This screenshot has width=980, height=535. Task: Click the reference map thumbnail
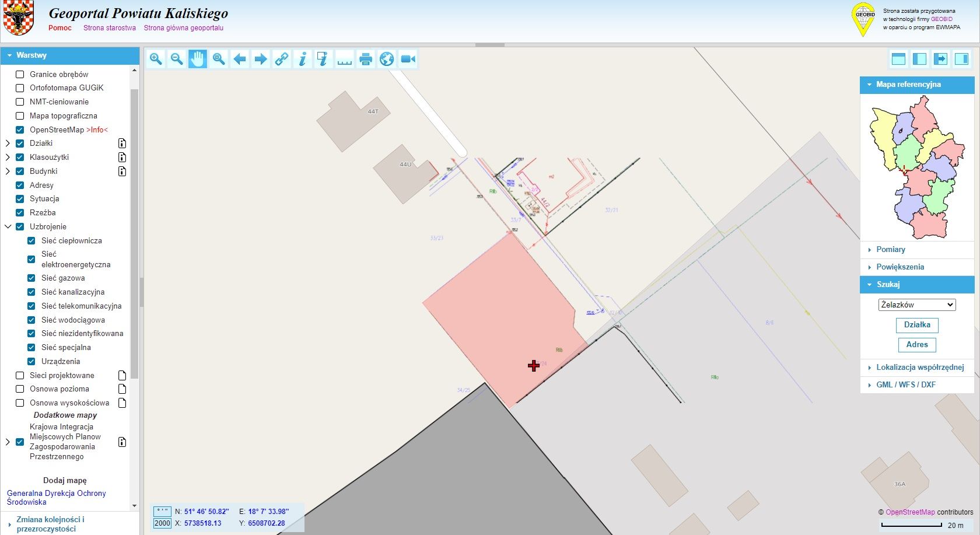tap(917, 168)
